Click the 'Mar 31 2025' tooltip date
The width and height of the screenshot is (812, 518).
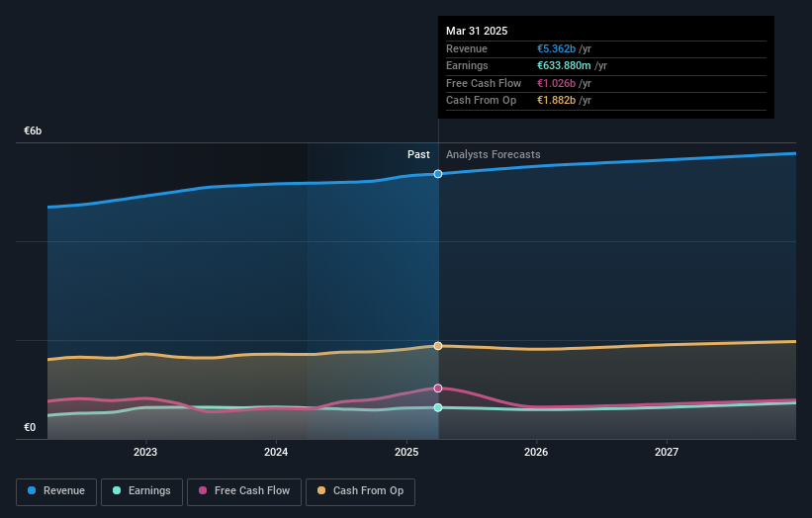(477, 31)
